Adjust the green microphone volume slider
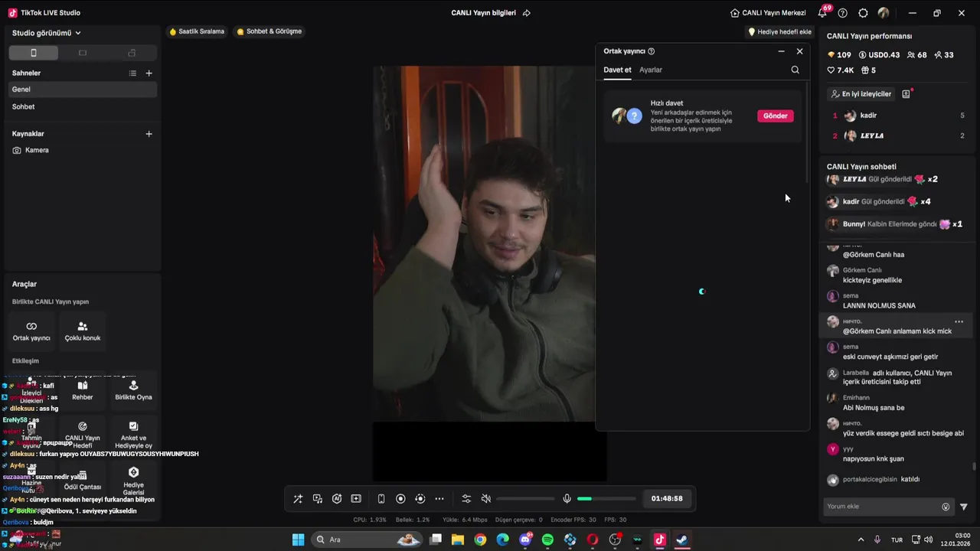The width and height of the screenshot is (980, 551). pos(606,499)
